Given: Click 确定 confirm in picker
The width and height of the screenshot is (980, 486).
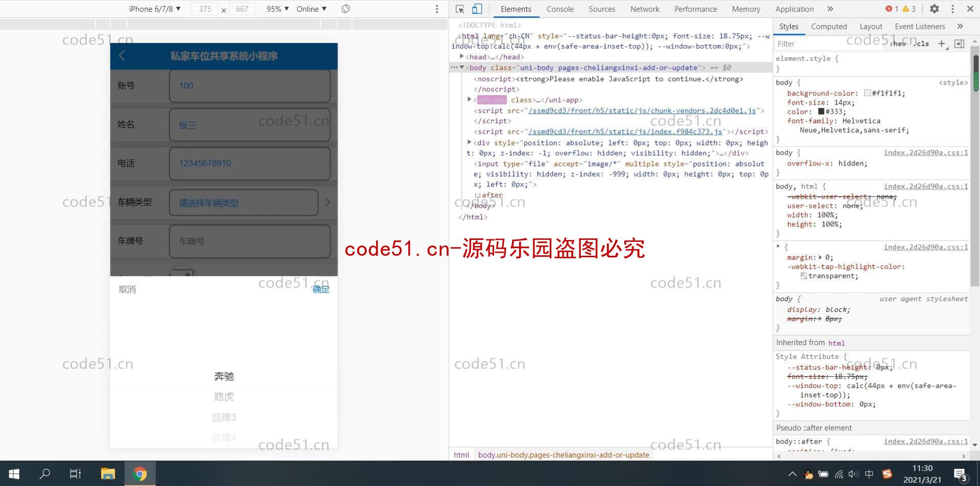Looking at the screenshot, I should [x=321, y=289].
